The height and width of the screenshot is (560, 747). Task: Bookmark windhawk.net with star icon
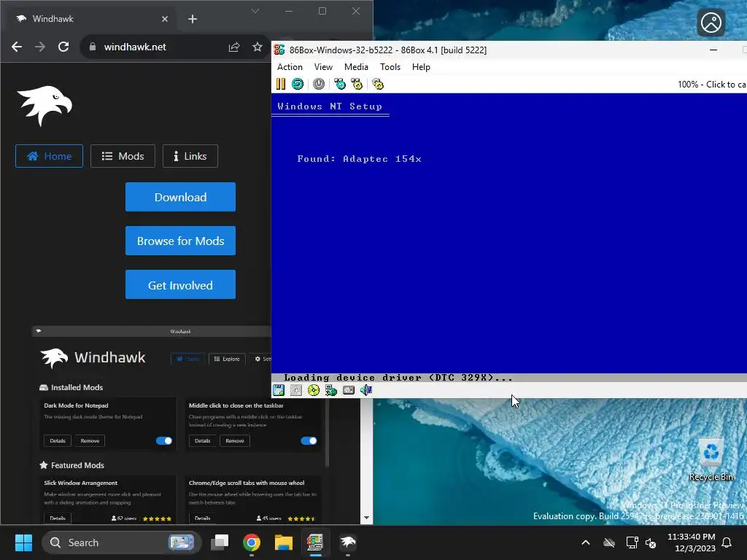258,47
